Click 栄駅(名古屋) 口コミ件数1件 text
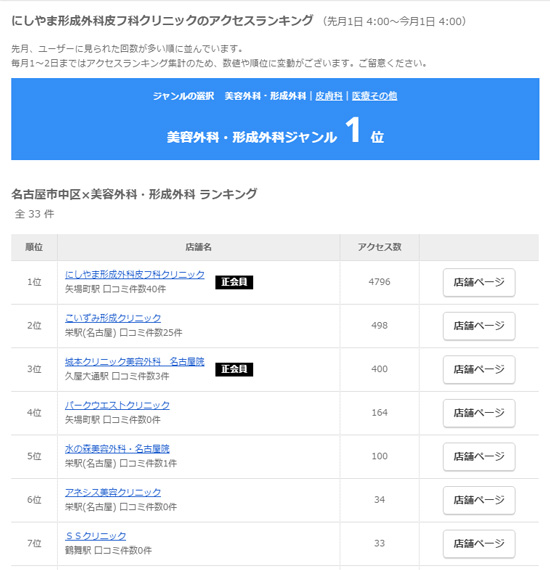550x570 pixels. tap(121, 464)
